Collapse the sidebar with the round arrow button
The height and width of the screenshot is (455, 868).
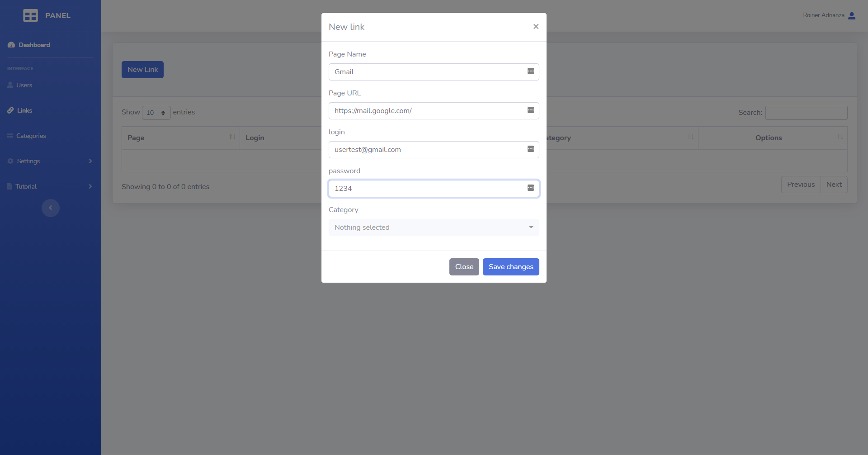coord(51,208)
